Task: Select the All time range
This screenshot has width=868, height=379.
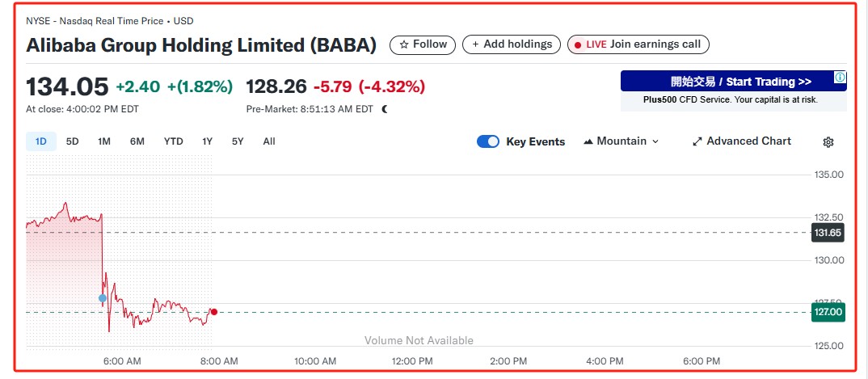Action: pyautogui.click(x=269, y=141)
